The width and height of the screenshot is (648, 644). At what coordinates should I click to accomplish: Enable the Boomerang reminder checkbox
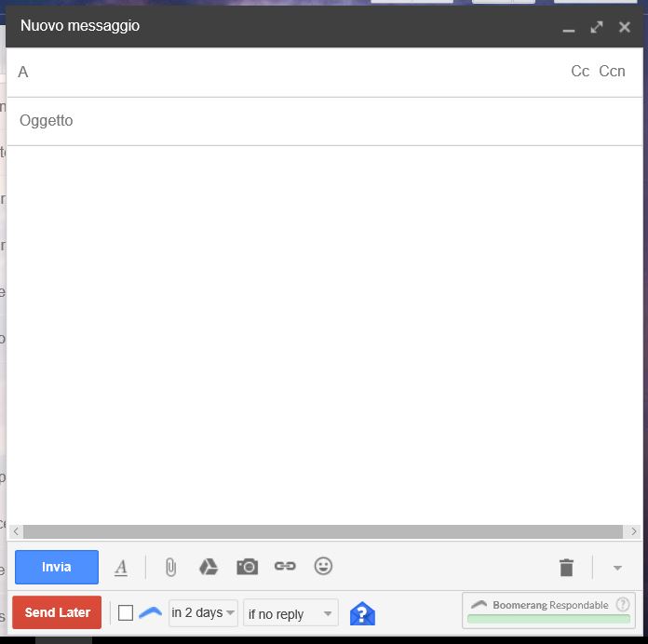[x=126, y=613]
